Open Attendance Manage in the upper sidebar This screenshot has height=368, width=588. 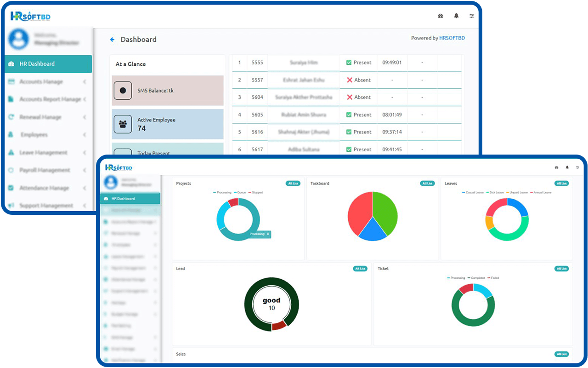44,188
